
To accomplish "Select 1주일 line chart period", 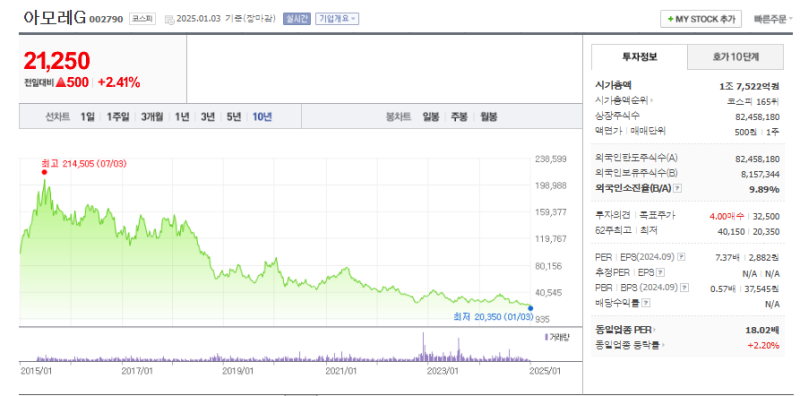I will (118, 116).
